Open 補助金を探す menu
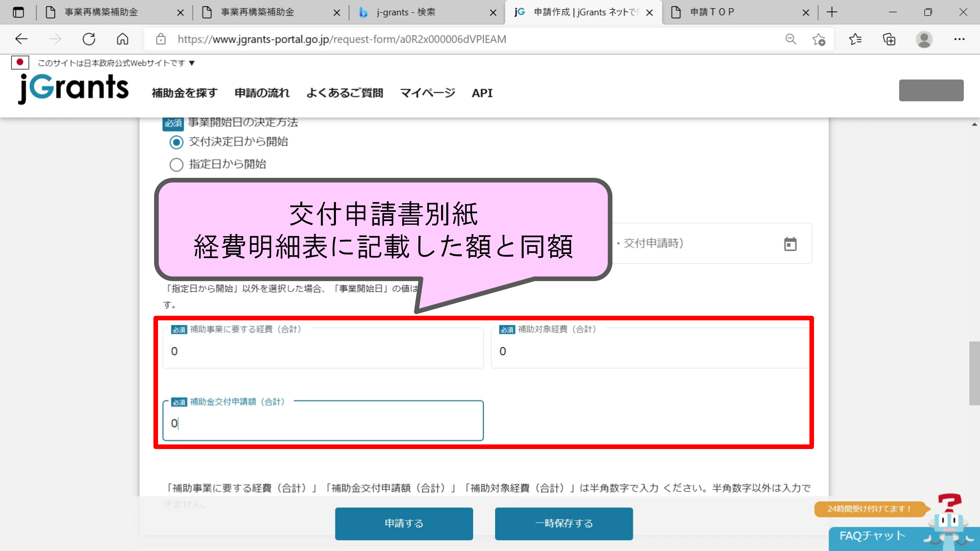980x551 pixels. (184, 93)
